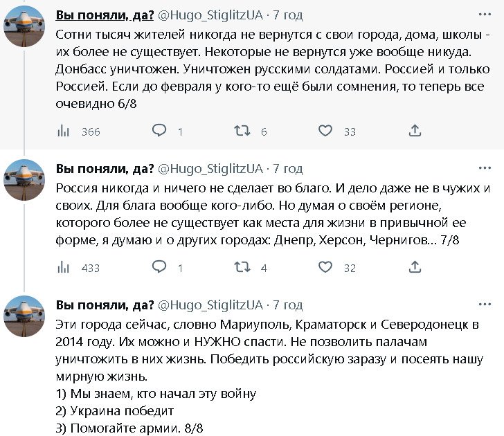Retweet the 6/8 tweet
The width and height of the screenshot is (504, 436).
[242, 131]
